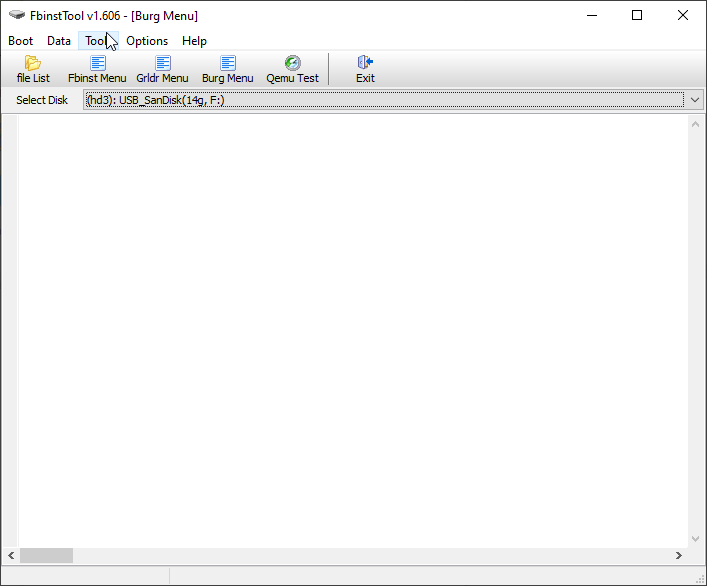Open the Options menu

click(147, 41)
